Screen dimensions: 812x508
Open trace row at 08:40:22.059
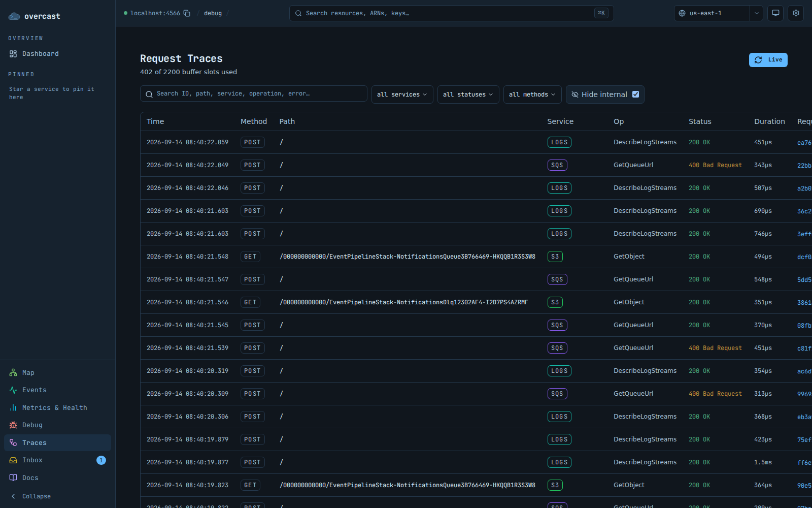point(476,142)
